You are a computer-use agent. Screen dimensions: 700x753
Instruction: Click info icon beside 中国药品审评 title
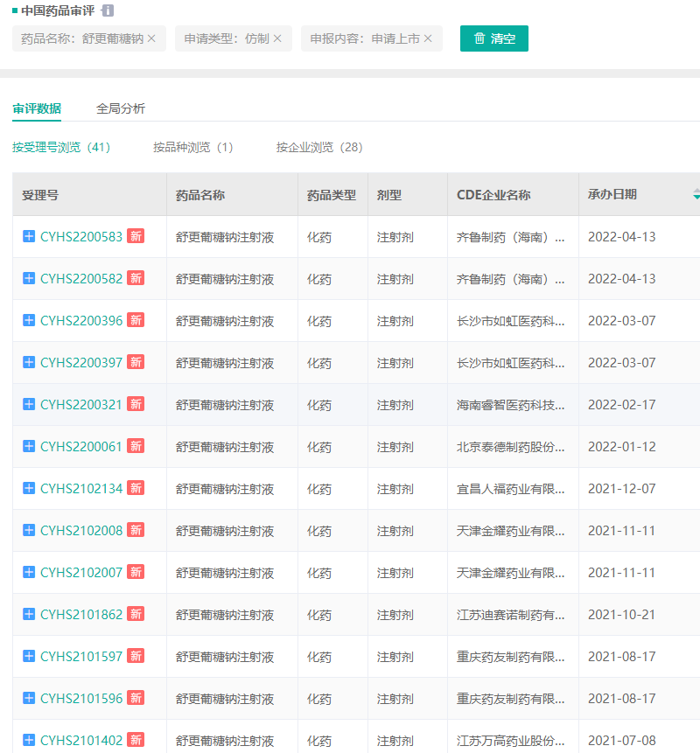click(x=108, y=10)
